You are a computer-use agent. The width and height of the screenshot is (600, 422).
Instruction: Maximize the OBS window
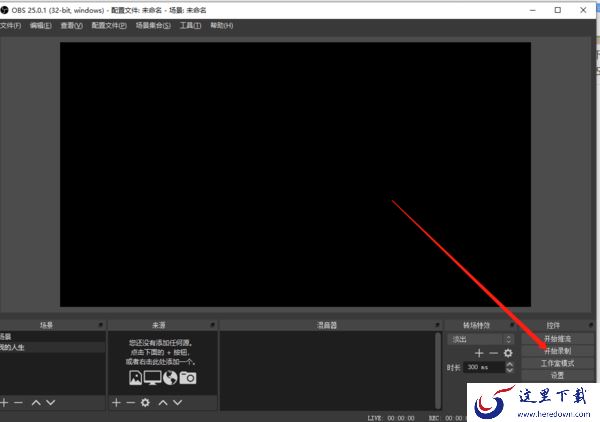point(558,10)
